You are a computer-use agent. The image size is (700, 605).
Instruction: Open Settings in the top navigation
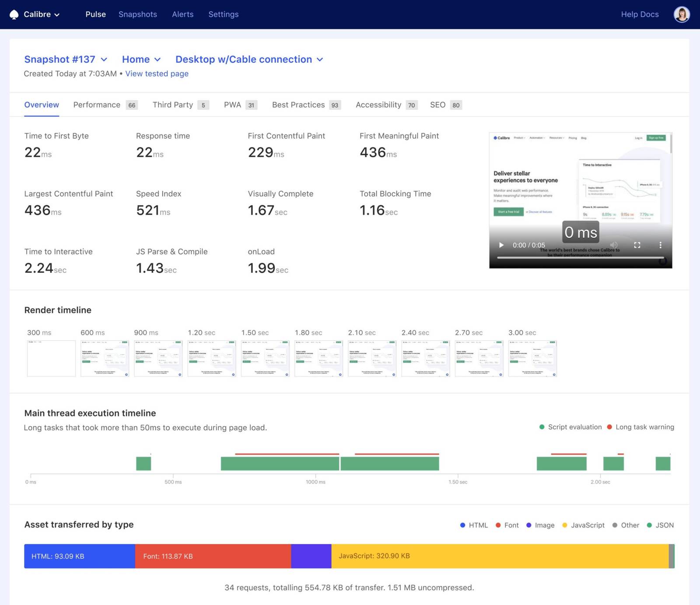(x=223, y=14)
